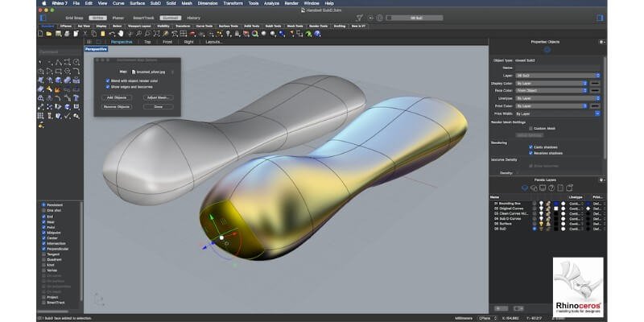
Task: Toggle the End object snap checkbox
Action: coord(43,217)
